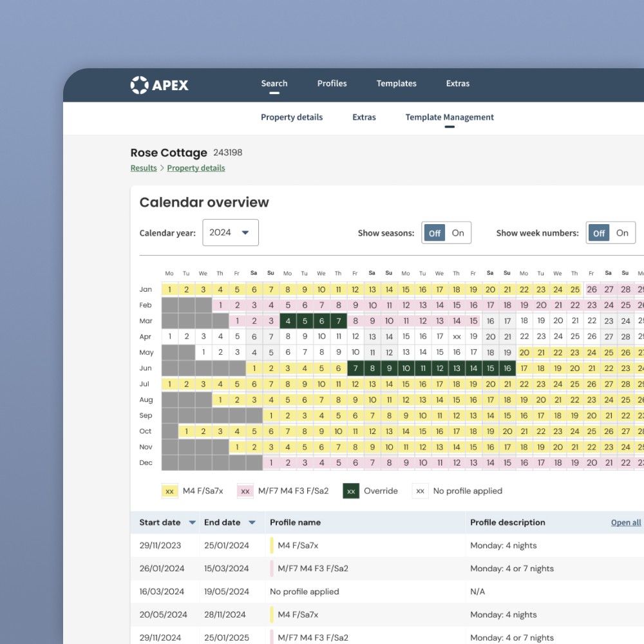Click M4 F/Sa7x in 29/11/2023 row
Screen dimensions: 644x644
coord(298,545)
